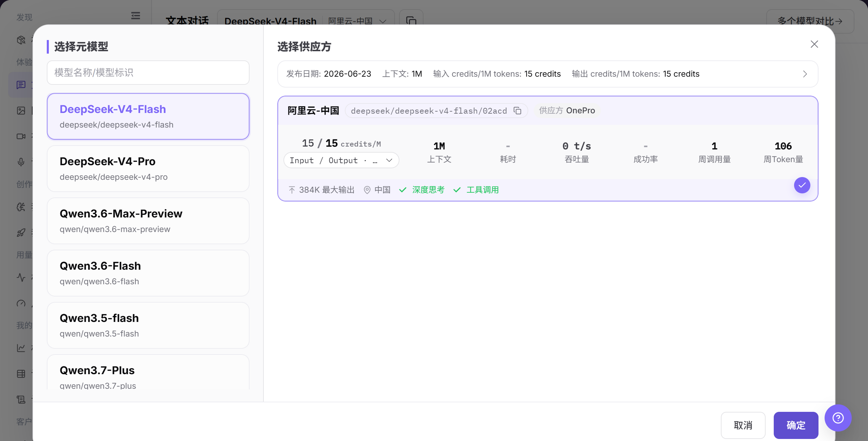Confirm selection with the 确定 button
868x441 pixels.
[x=796, y=425]
